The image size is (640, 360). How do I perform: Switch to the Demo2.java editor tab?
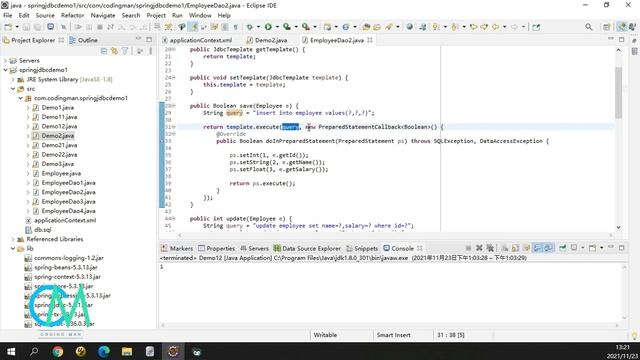[267, 40]
